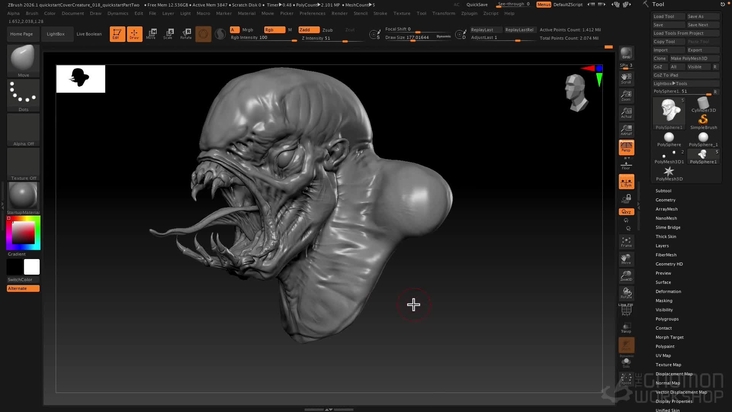Open the Document menu
Image resolution: width=732 pixels, height=412 pixels.
pyautogui.click(x=73, y=14)
